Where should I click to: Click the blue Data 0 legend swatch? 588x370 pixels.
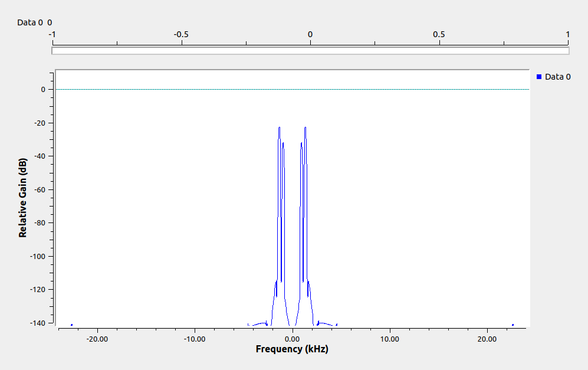point(539,77)
